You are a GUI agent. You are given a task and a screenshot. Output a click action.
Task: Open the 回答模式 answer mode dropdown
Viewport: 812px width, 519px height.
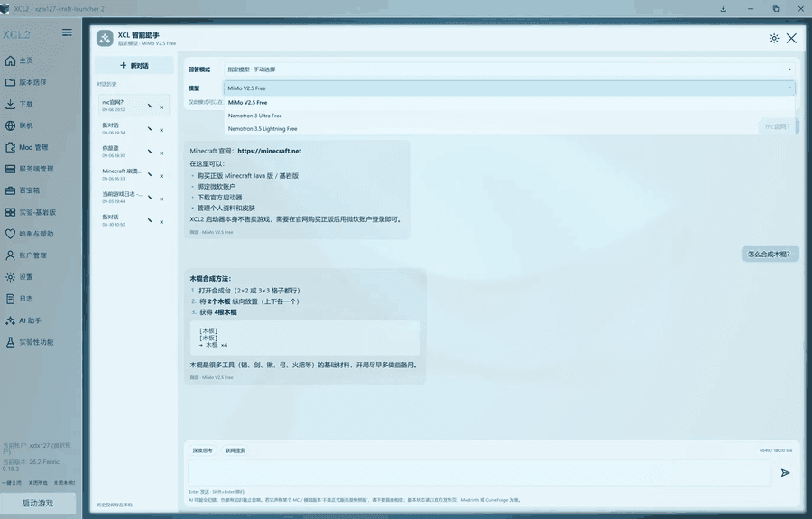coord(510,70)
